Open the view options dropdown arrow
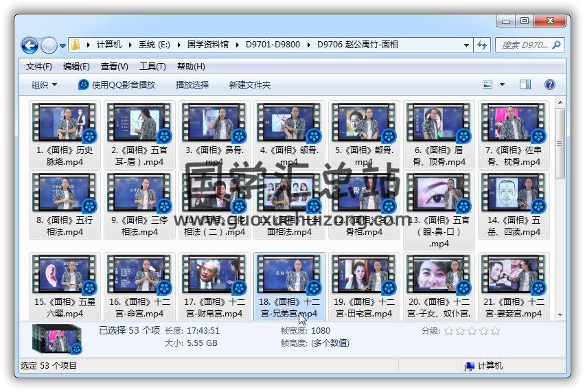Viewport: 585px width, 392px height. click(502, 84)
